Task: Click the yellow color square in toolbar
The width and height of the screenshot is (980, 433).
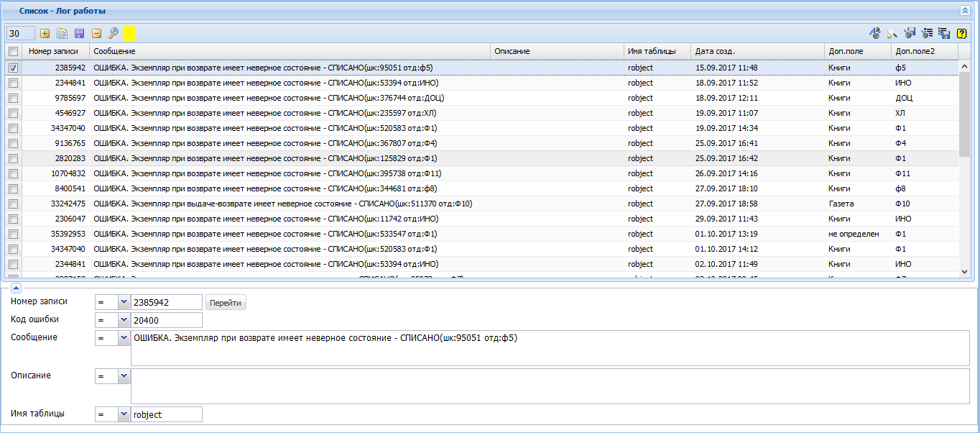Action: 129,33
